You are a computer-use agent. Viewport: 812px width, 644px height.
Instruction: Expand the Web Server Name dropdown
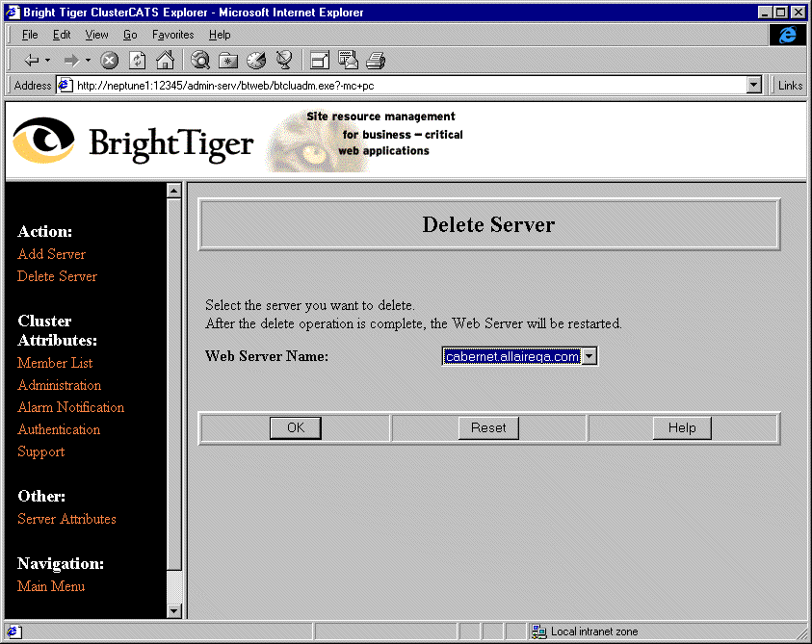pos(589,356)
